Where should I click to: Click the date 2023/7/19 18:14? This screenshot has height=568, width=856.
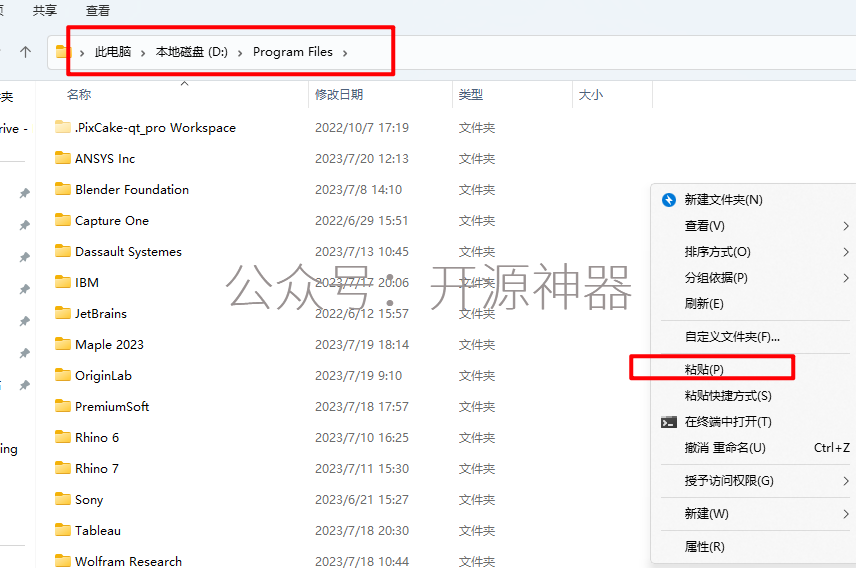click(362, 345)
